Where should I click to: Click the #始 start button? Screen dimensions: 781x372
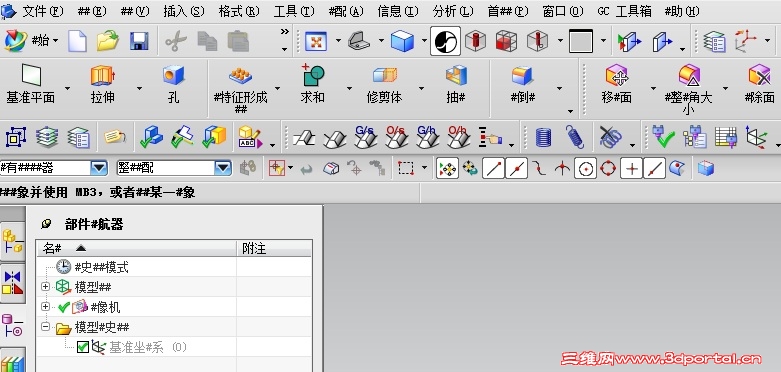[32, 41]
